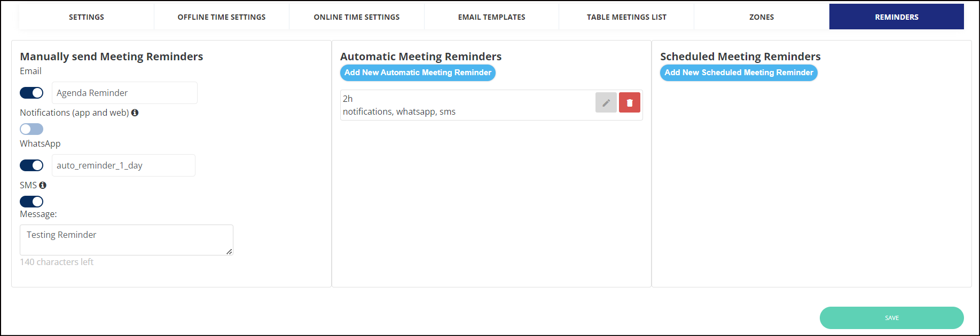Open the Offline Time Settings tab

click(x=222, y=17)
